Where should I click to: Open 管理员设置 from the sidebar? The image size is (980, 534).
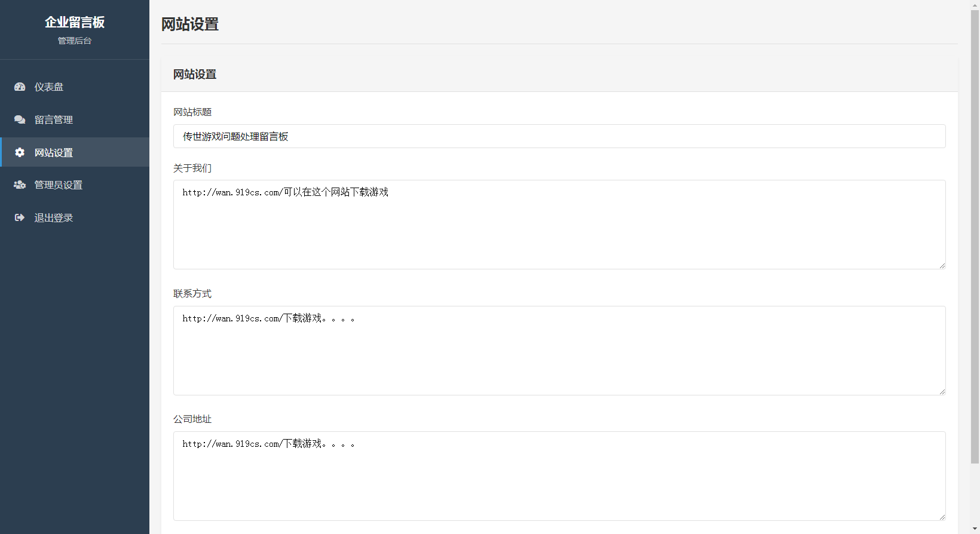tap(58, 185)
